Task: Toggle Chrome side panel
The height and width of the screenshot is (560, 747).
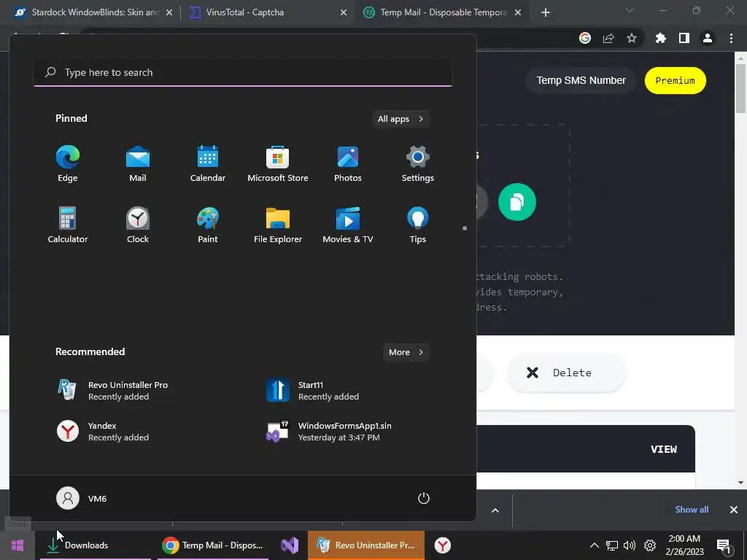Action: pos(684,38)
